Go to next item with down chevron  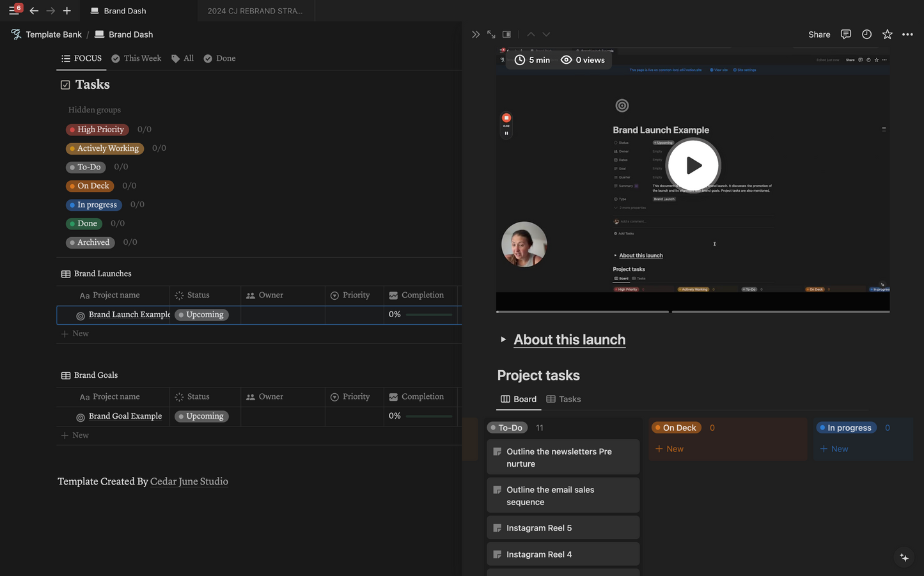click(x=546, y=35)
